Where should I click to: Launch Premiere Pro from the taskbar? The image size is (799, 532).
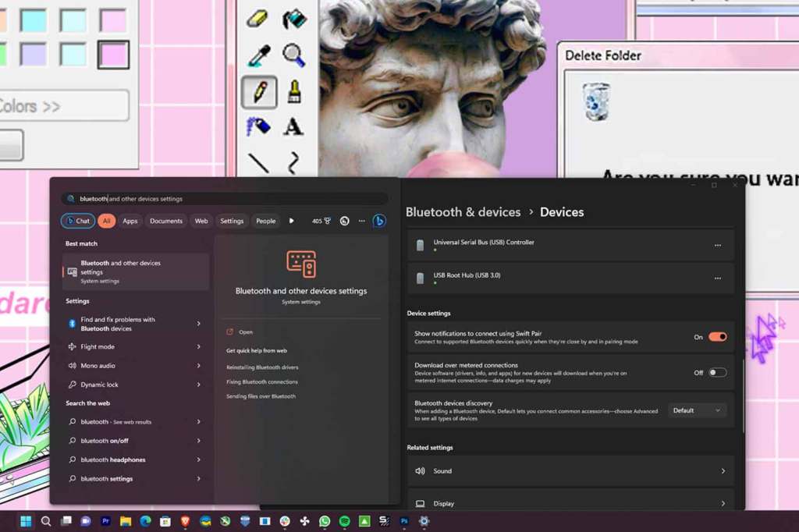[105, 521]
